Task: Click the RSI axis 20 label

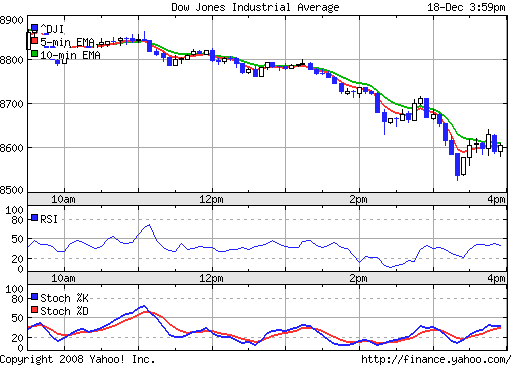Action: click(17, 259)
